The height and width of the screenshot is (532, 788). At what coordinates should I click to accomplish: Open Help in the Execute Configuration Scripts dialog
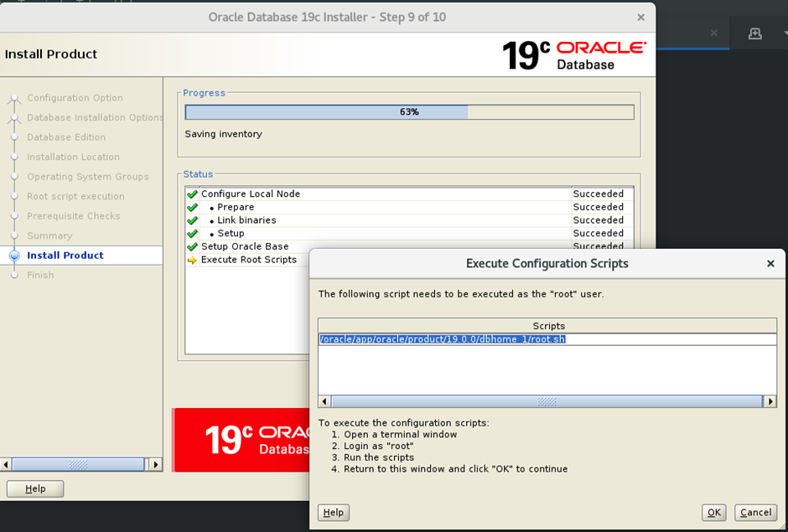pos(334,513)
